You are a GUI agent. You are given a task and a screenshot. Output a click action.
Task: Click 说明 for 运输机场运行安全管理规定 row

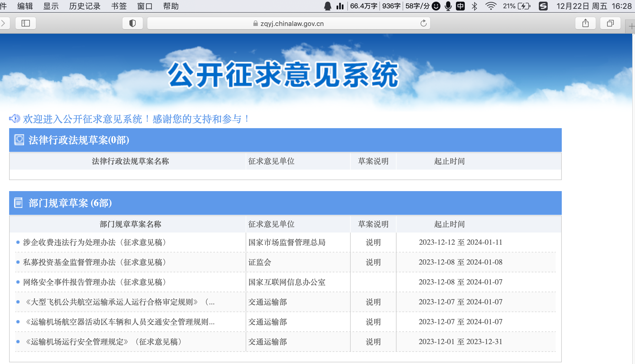[x=373, y=342]
